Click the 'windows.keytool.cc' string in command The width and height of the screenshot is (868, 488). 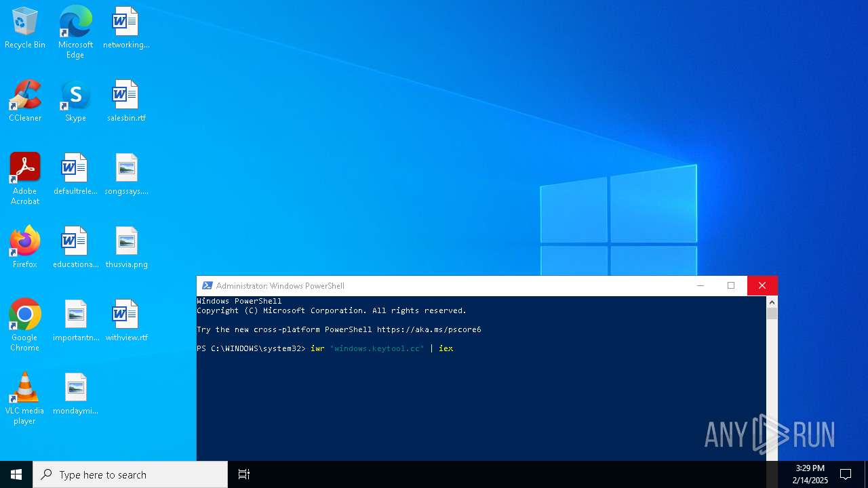click(376, 348)
